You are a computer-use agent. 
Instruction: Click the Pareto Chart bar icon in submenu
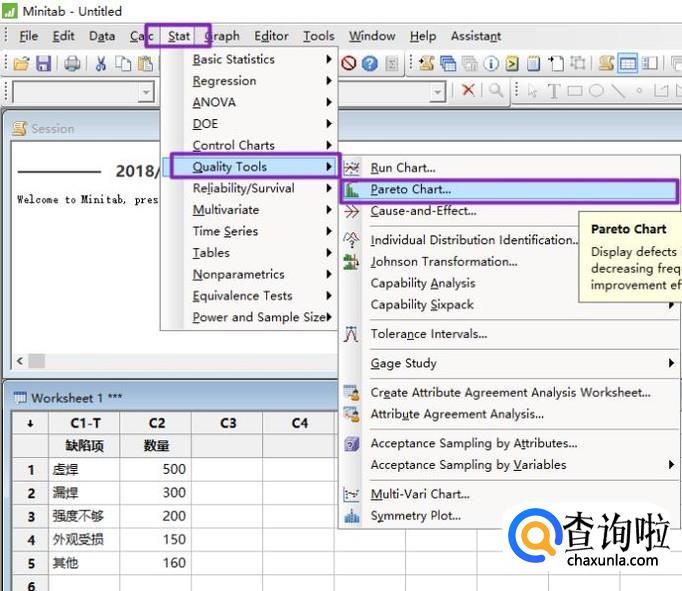(351, 190)
